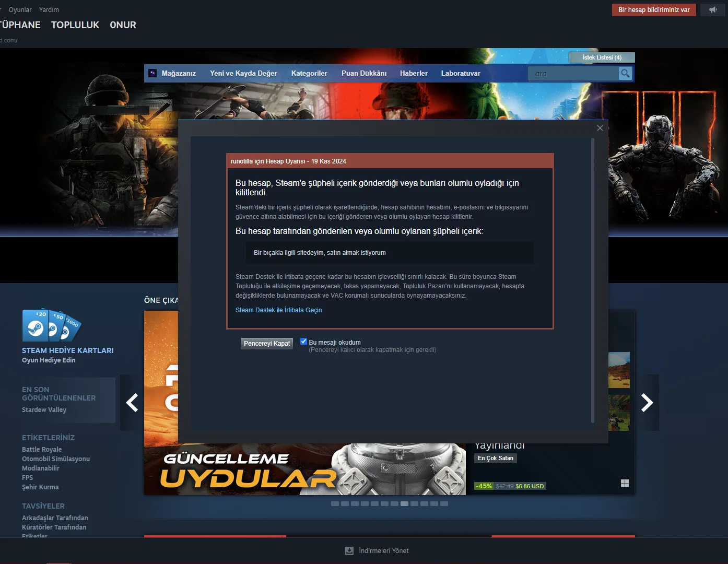
Task: Click the avatar icon beside Mağazanız
Action: (x=152, y=74)
